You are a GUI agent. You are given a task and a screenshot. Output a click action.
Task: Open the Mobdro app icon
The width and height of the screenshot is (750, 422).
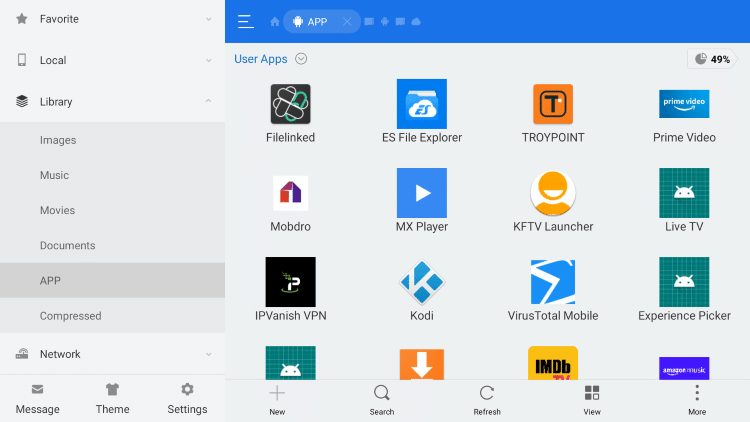(x=290, y=193)
